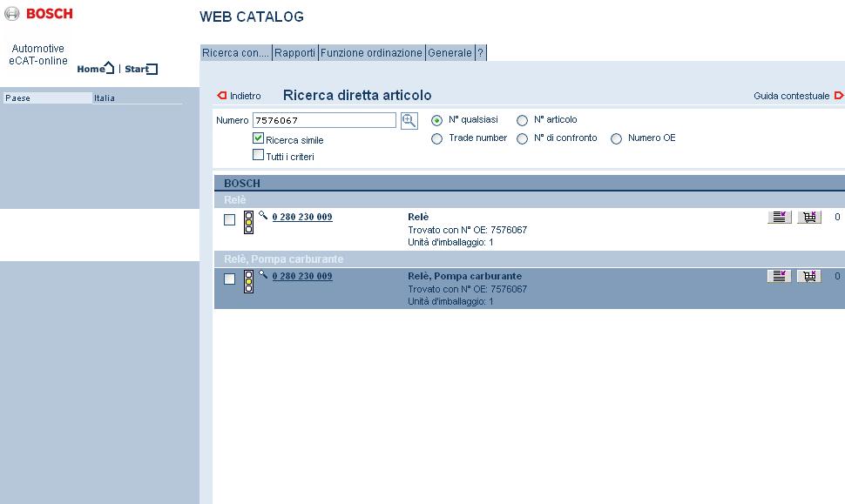Click the Bosch logo icon

12,14
